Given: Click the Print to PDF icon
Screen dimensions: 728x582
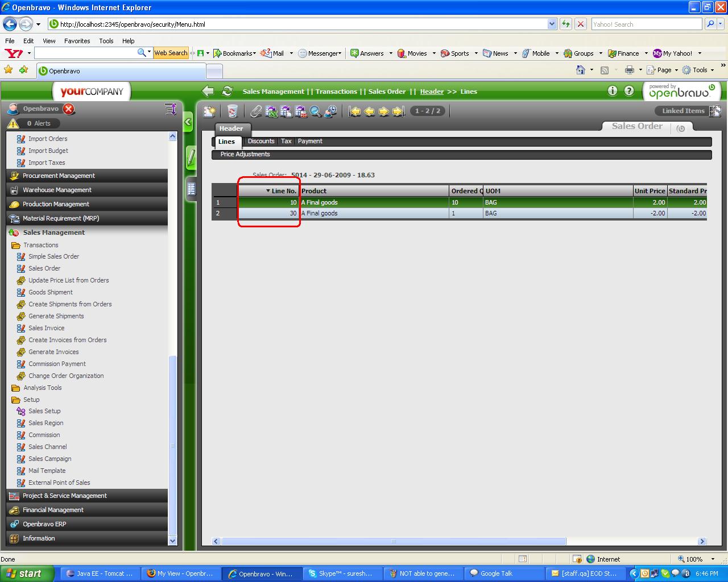Looking at the screenshot, I should tap(301, 111).
